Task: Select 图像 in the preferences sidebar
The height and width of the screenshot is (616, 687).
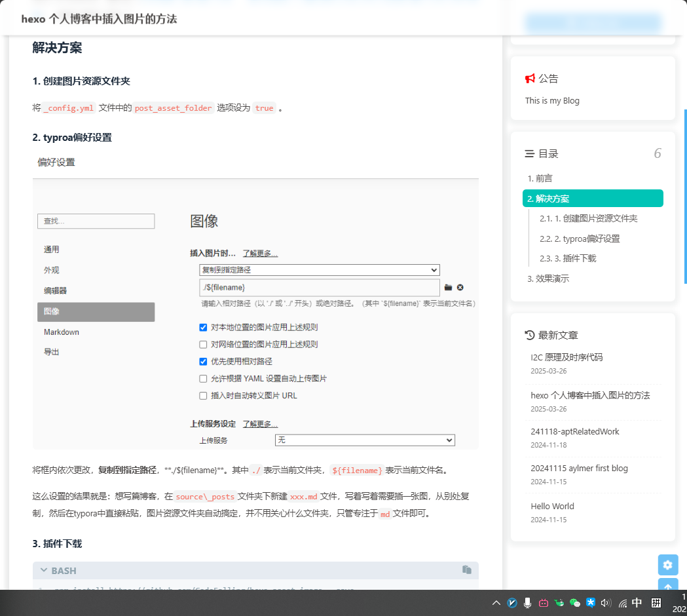Action: point(96,312)
